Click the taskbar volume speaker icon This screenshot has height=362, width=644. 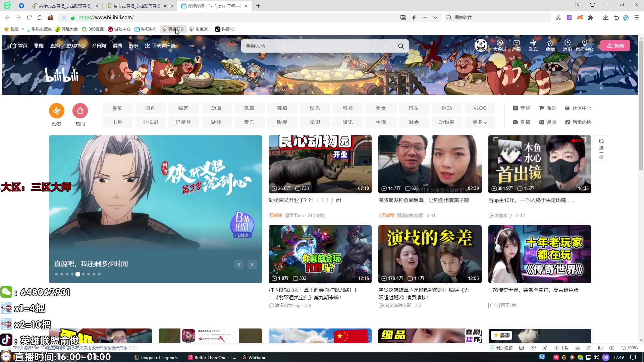point(596,358)
